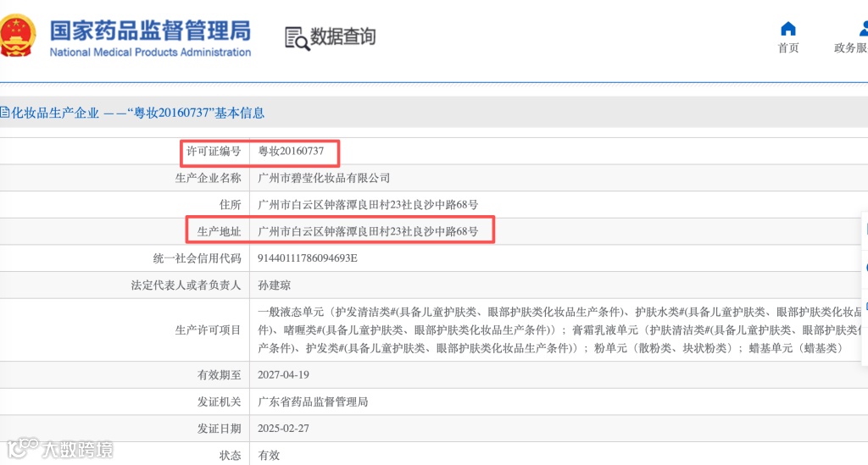Open the 数据查询 search icon
The height and width of the screenshot is (465, 868).
[297, 39]
